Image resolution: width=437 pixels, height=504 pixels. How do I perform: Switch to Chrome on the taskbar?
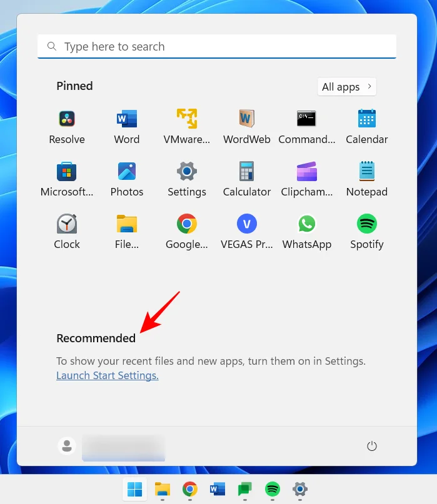coord(190,489)
